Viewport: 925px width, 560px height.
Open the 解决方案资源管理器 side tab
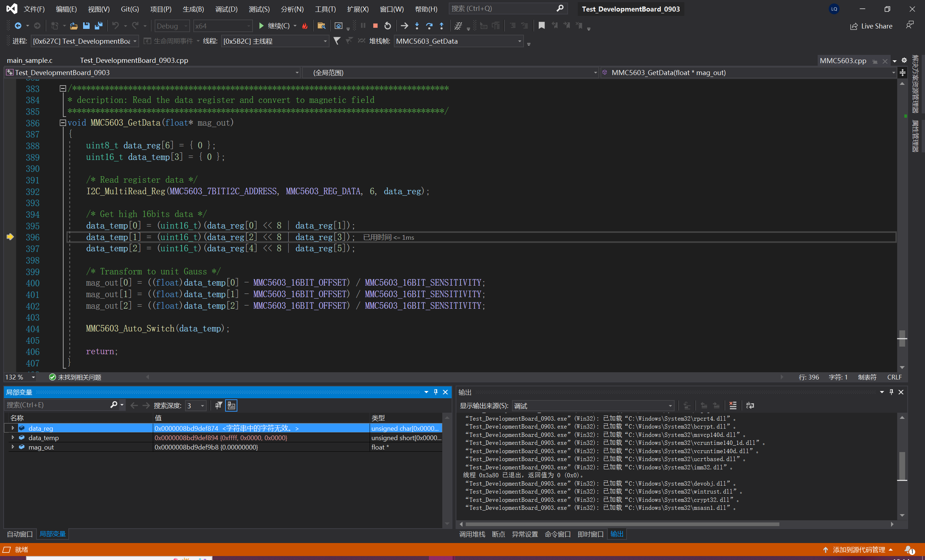point(916,84)
